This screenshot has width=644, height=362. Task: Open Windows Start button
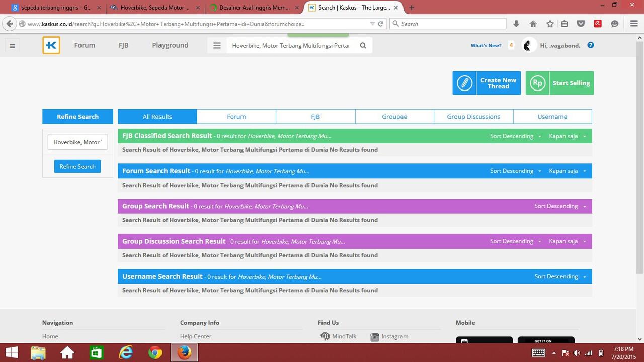pos(12,352)
